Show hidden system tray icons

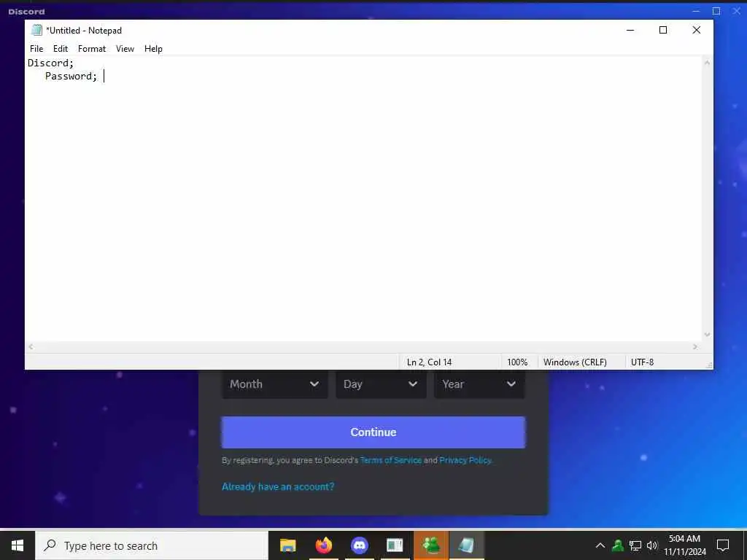click(x=600, y=545)
